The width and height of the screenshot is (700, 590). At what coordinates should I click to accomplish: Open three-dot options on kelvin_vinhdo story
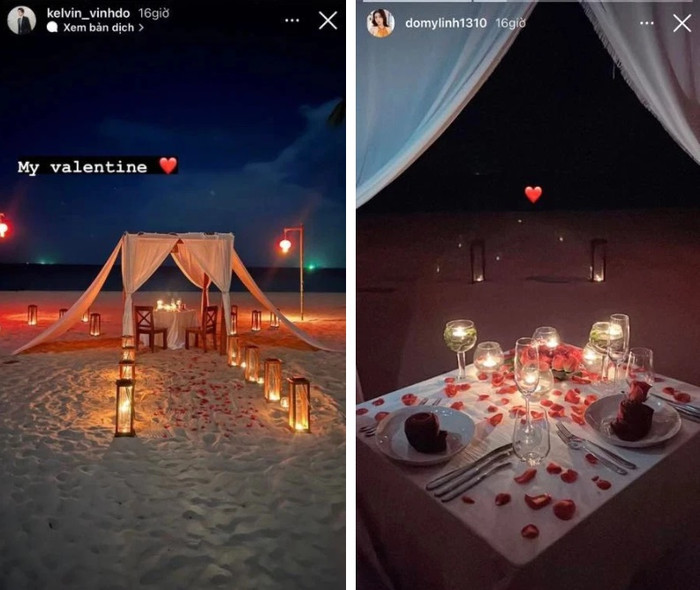[x=292, y=20]
